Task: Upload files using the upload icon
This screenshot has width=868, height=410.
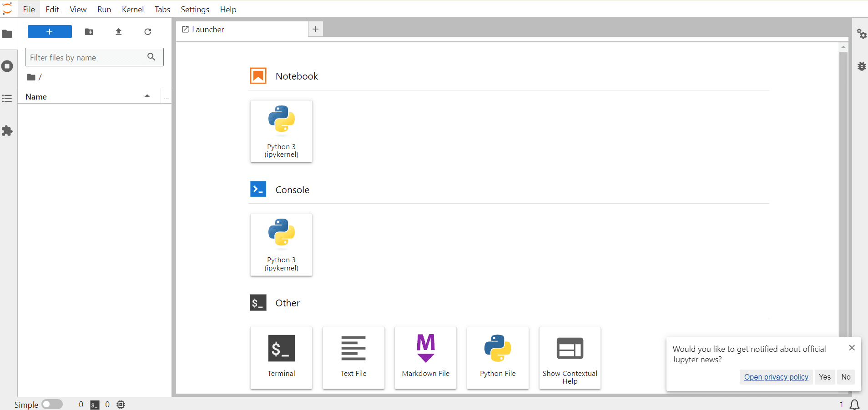Action: click(x=118, y=31)
